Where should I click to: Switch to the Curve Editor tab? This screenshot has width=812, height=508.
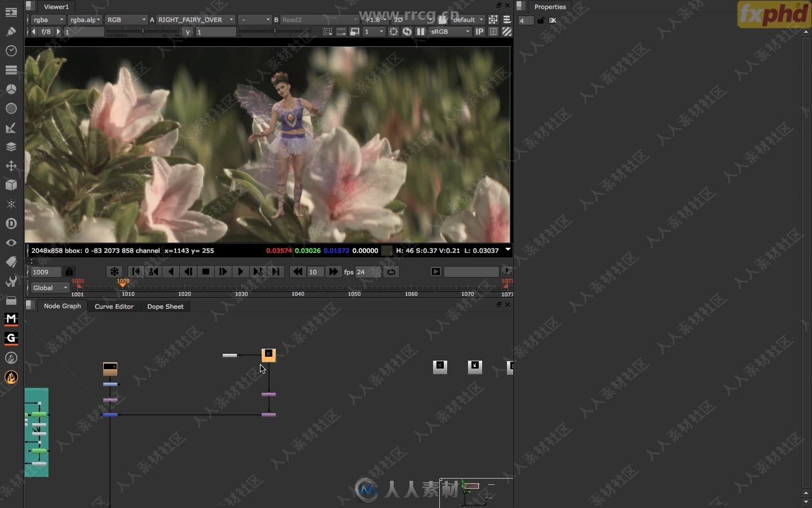click(114, 306)
